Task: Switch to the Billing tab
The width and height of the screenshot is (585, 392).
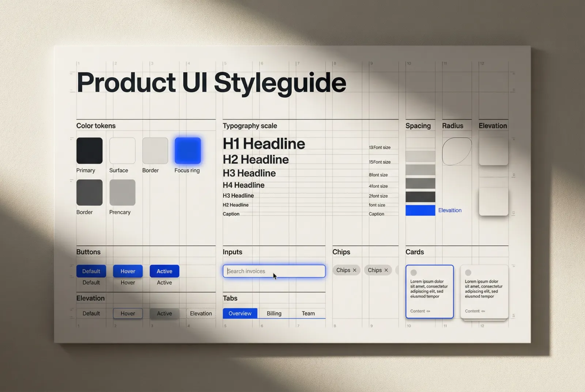Action: click(274, 313)
